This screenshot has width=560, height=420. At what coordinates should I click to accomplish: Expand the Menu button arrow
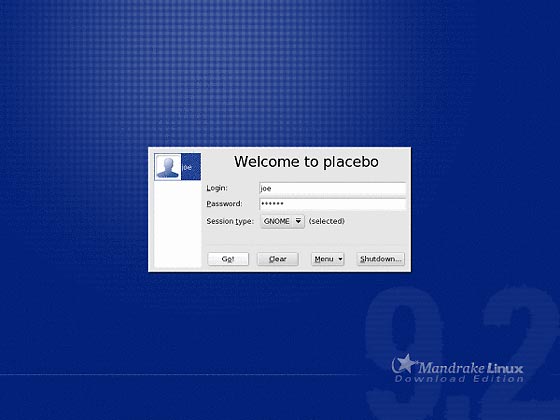click(x=340, y=259)
